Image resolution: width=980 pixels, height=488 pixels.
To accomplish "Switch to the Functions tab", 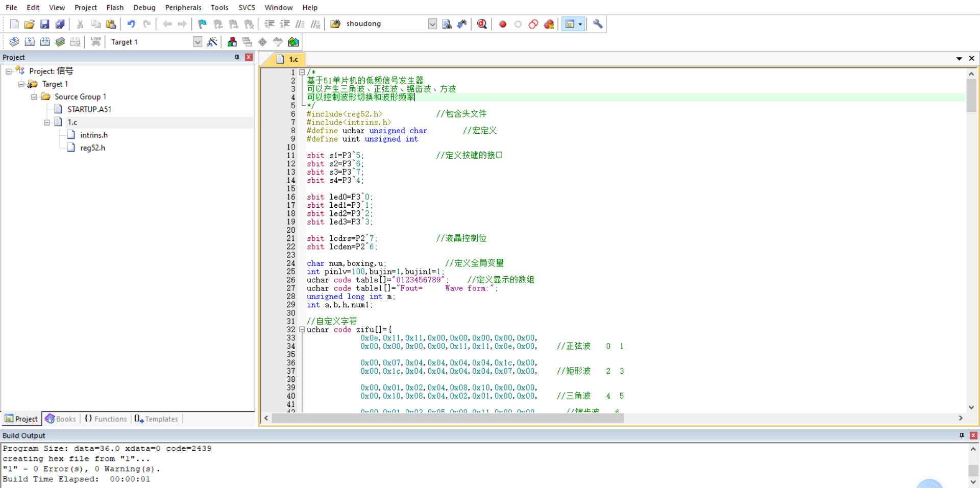I will 106,419.
